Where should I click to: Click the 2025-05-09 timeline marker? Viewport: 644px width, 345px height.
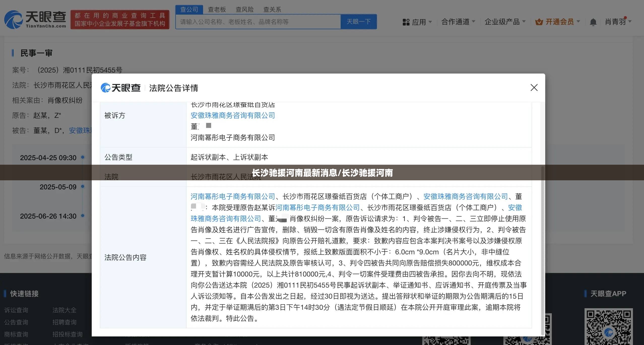[x=82, y=187]
